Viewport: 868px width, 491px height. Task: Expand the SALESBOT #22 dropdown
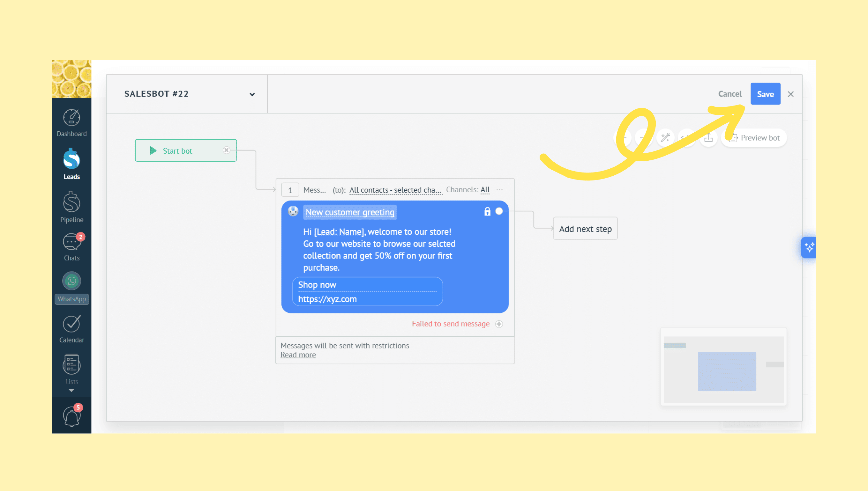tap(252, 94)
